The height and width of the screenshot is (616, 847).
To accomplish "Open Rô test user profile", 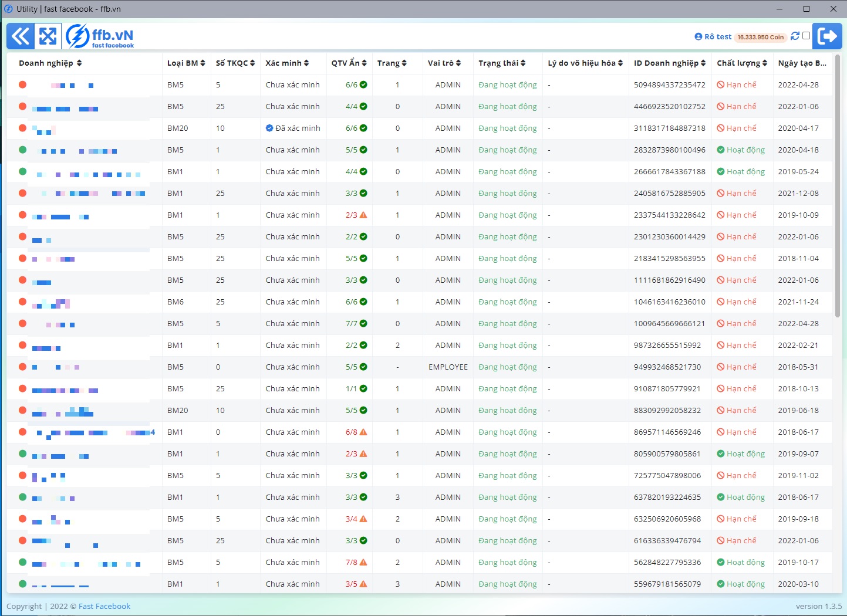I will pyautogui.click(x=713, y=36).
